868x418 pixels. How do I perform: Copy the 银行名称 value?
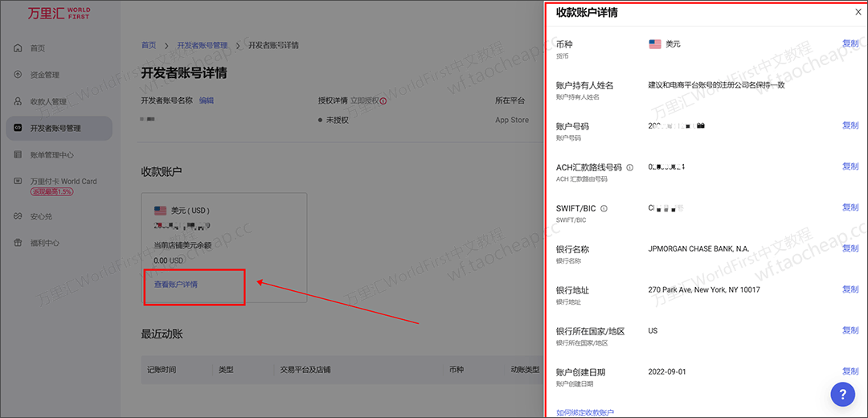(x=850, y=248)
